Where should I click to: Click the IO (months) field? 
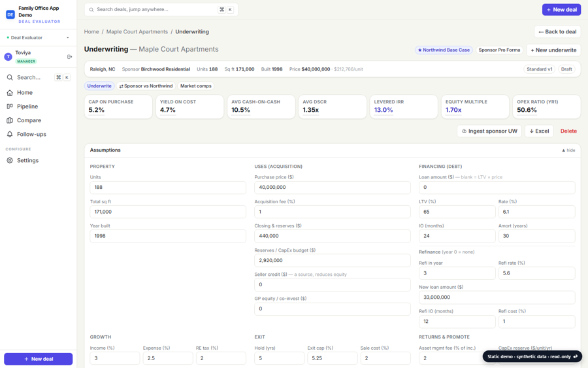[x=457, y=236]
